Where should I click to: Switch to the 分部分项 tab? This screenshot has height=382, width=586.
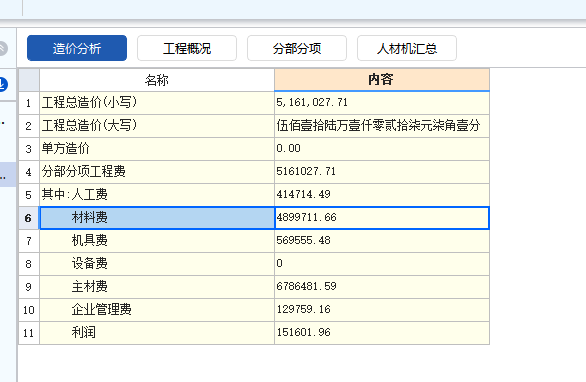pos(297,48)
